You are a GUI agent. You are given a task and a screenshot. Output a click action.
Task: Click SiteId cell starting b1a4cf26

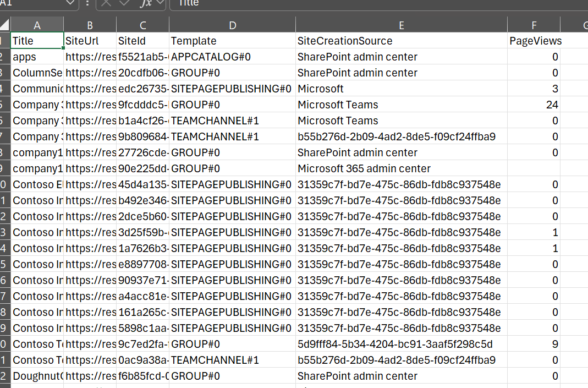[143, 121]
